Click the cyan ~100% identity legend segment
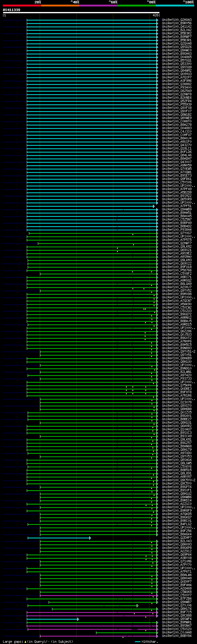The image size is (197, 644). (x=175, y=6)
